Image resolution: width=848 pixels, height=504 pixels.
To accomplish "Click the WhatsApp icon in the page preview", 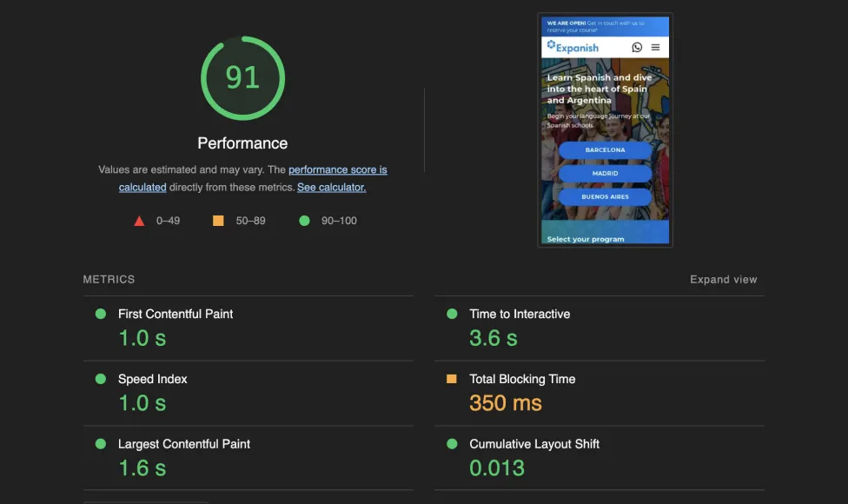I will point(637,48).
